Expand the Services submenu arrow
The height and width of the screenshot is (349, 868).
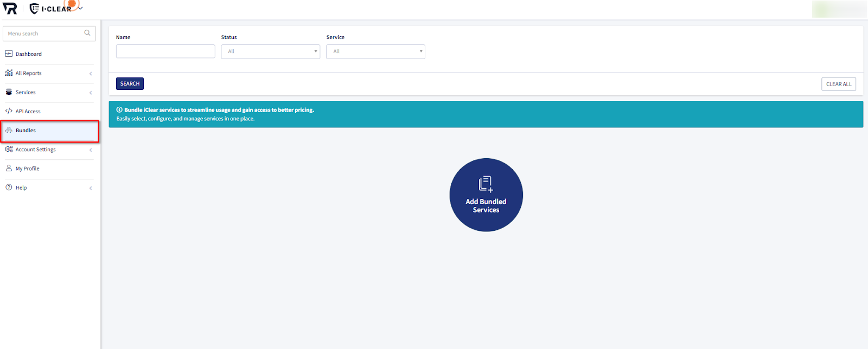pos(91,93)
